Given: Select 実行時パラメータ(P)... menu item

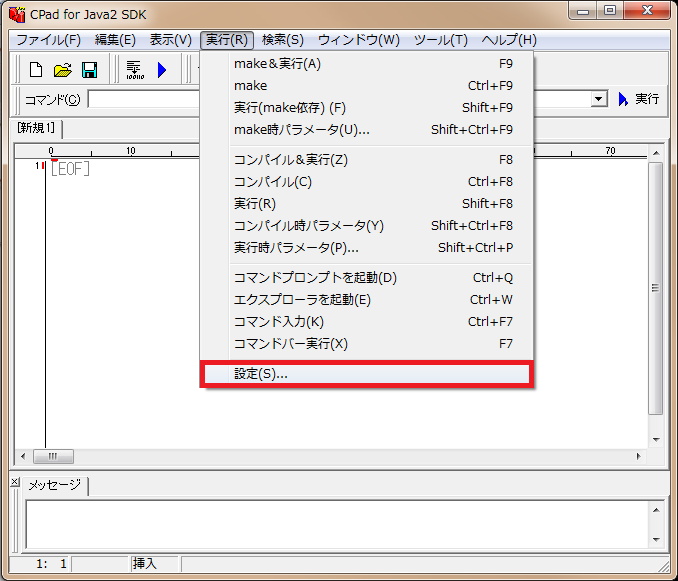Looking at the screenshot, I should 367,248.
